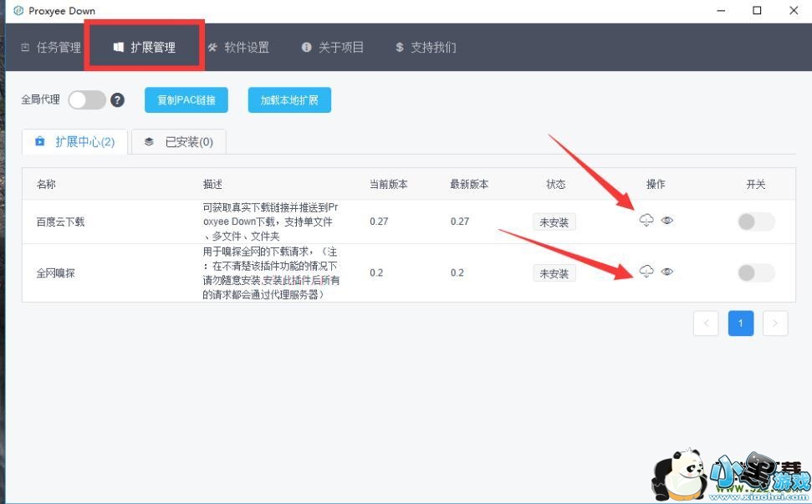
Task: Click the 当前版本 column header
Action: pos(388,184)
